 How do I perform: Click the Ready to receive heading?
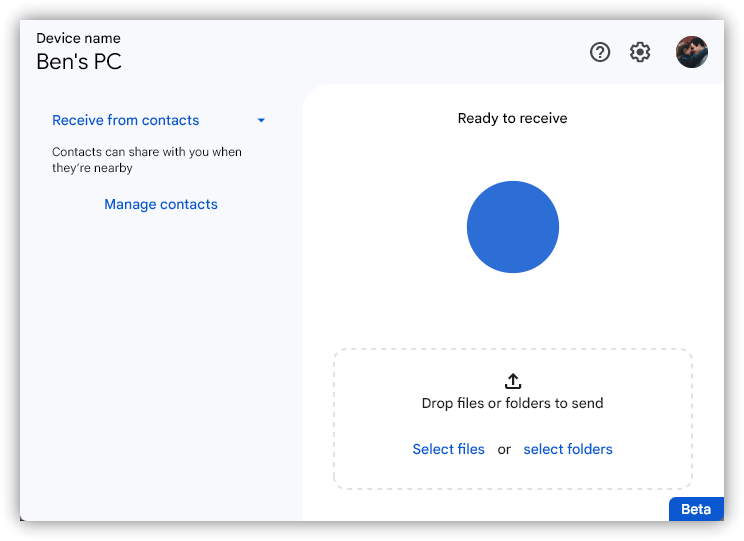[512, 118]
